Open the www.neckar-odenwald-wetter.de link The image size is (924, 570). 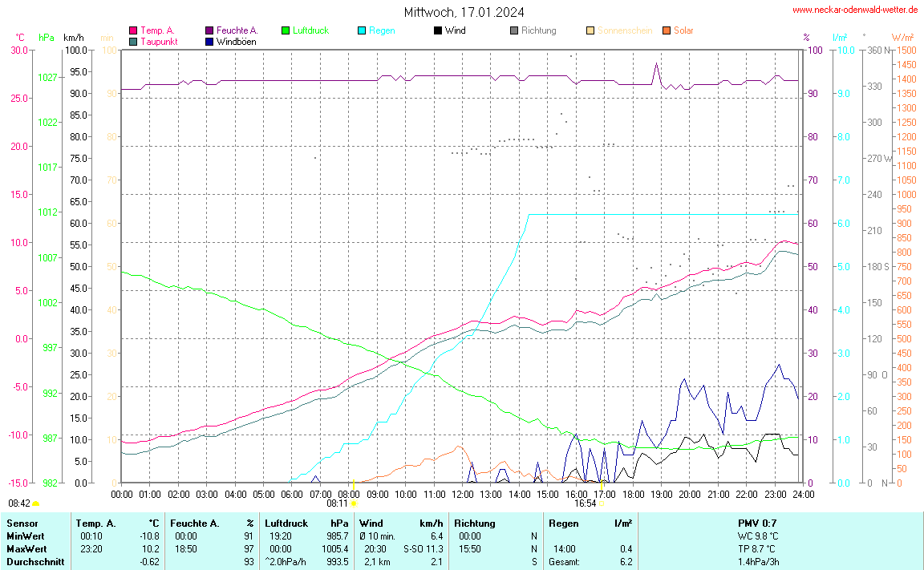pos(855,10)
